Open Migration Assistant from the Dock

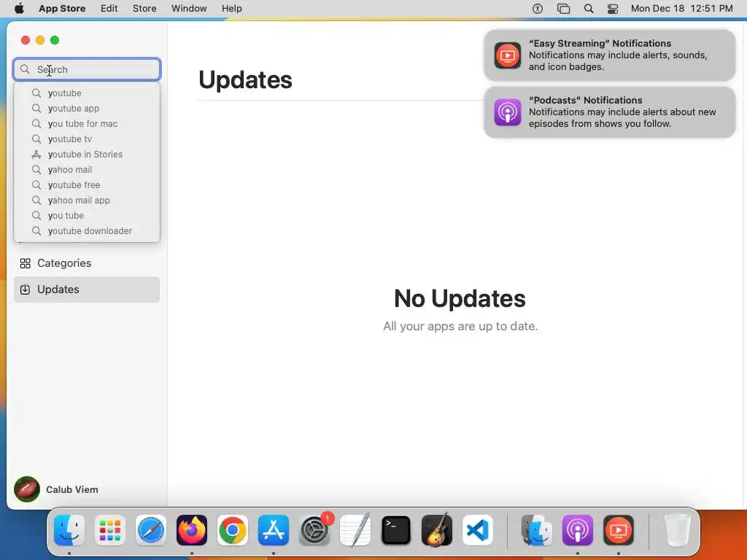pos(536,530)
